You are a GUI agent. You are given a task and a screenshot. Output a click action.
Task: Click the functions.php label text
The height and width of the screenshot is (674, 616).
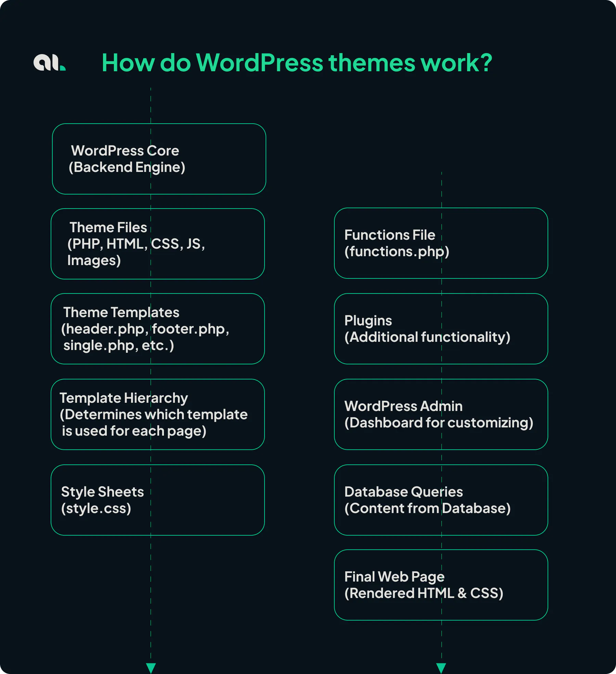coord(397,251)
